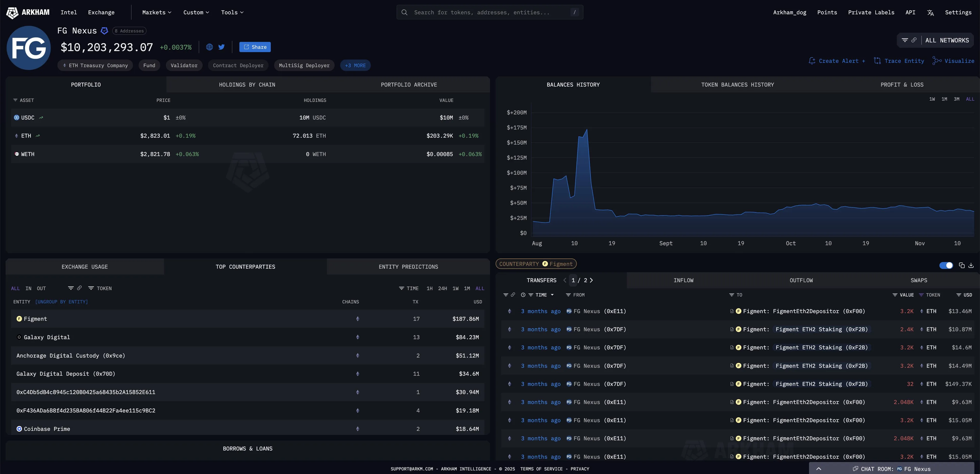
Task: Switch to Holdings By Chain tab
Action: coord(247,85)
